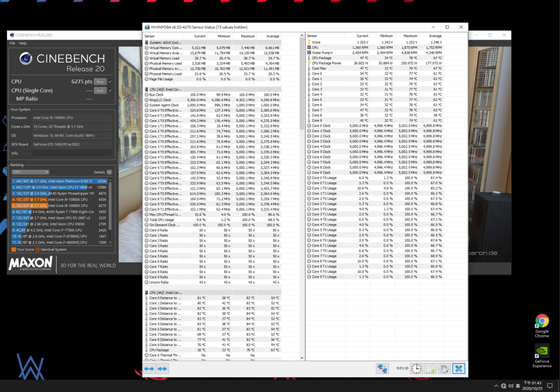The height and width of the screenshot is (392, 560).
Task: Select the System Agent Clock sensor row
Action: pyautogui.click(x=212, y=105)
